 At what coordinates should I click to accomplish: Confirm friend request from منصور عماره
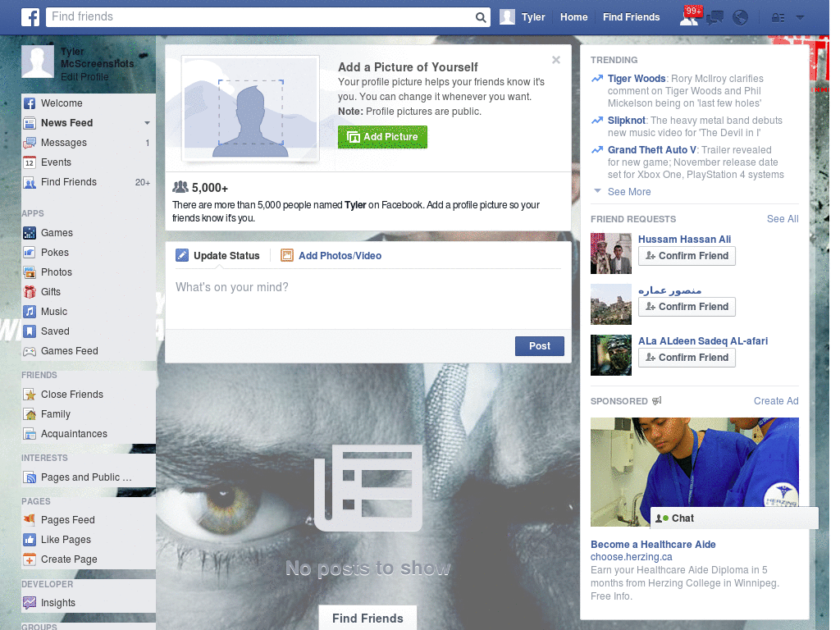[x=687, y=307]
